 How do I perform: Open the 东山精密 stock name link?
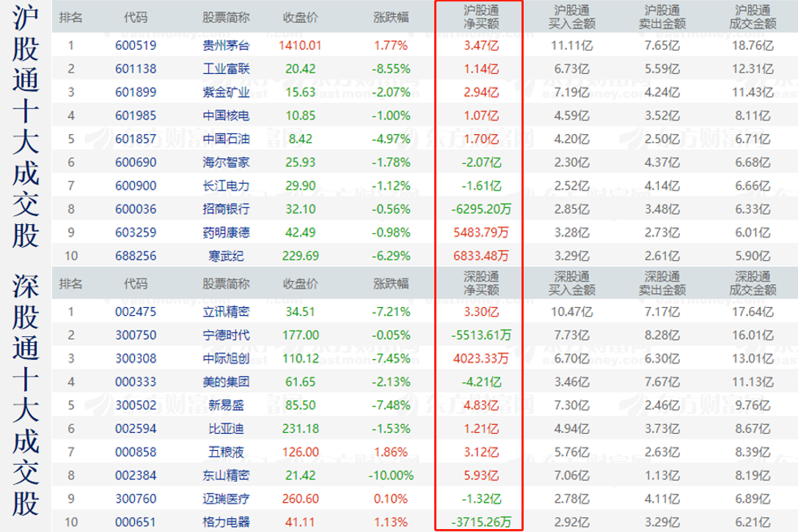click(x=226, y=476)
